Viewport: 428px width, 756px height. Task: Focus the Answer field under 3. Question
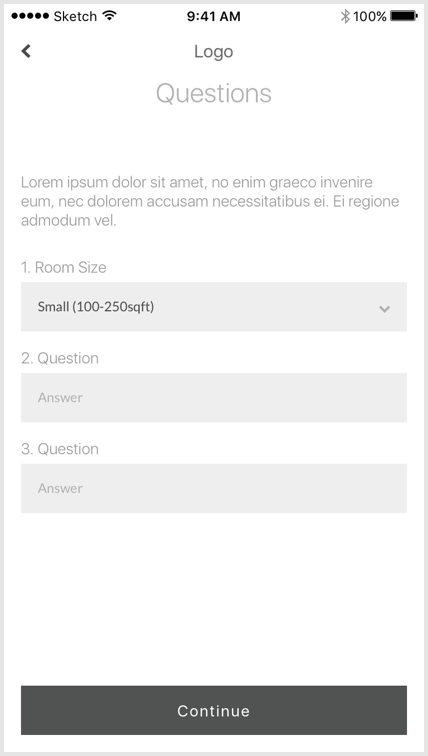[x=214, y=488]
